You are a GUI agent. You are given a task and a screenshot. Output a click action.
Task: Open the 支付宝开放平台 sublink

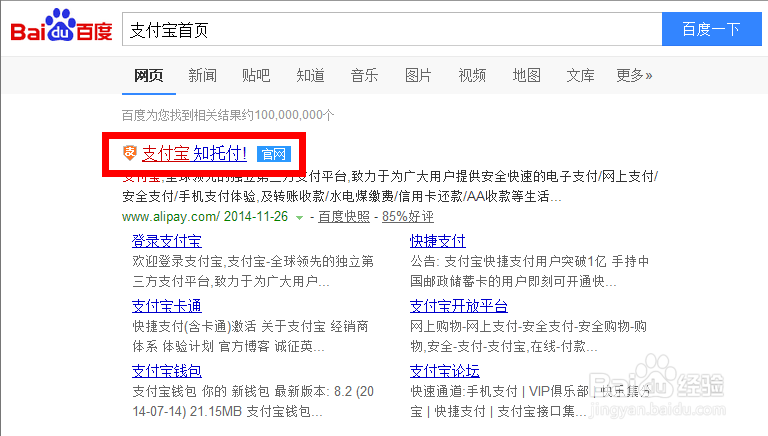459,306
